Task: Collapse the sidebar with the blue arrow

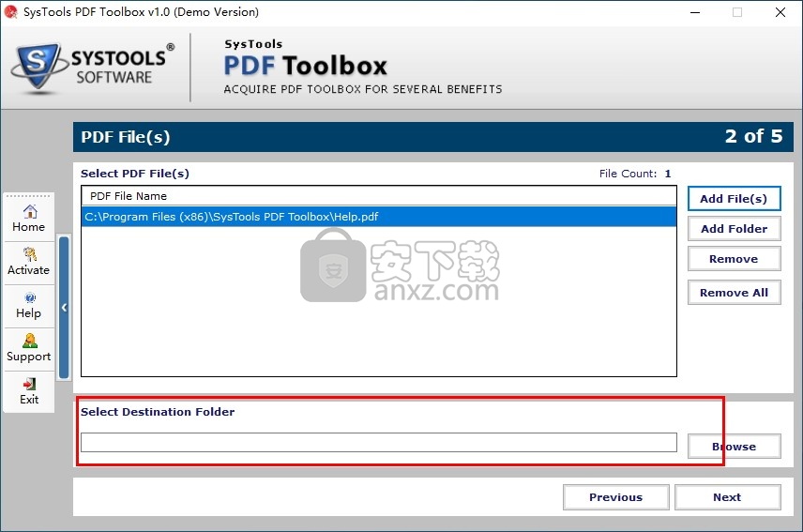Action: pyautogui.click(x=64, y=307)
